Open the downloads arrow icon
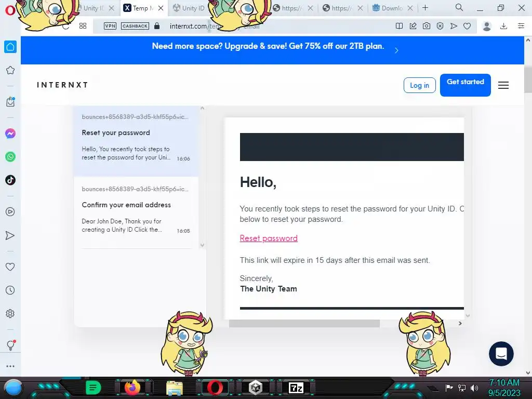This screenshot has height=399, width=532. [x=504, y=26]
